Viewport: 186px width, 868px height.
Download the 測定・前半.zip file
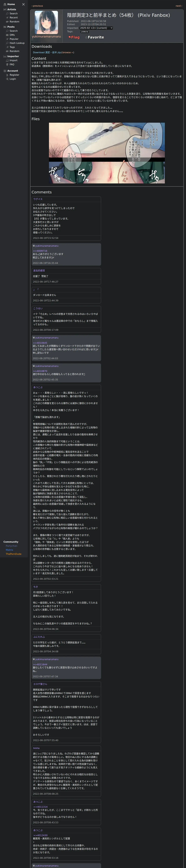pos(47,53)
